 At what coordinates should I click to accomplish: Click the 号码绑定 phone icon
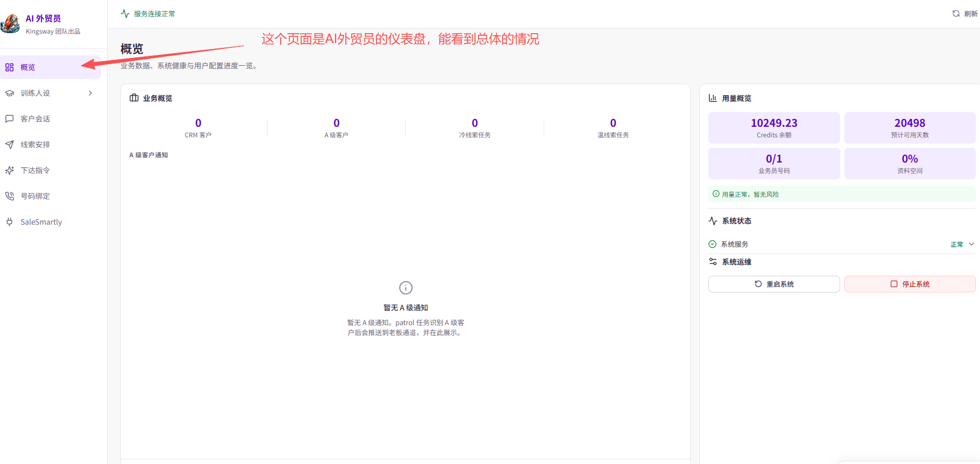coord(9,196)
